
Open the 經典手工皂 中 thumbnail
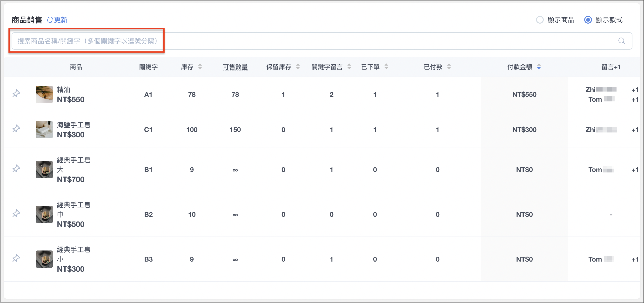44,214
